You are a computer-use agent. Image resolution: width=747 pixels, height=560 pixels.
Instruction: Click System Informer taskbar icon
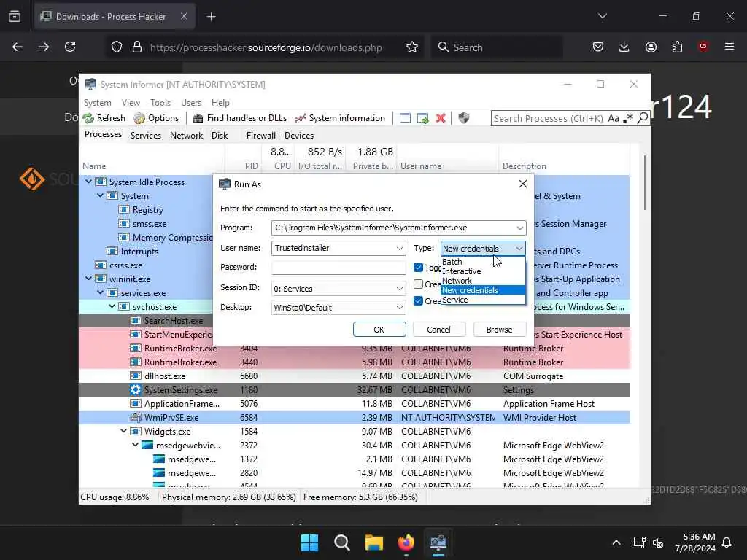[x=438, y=542]
